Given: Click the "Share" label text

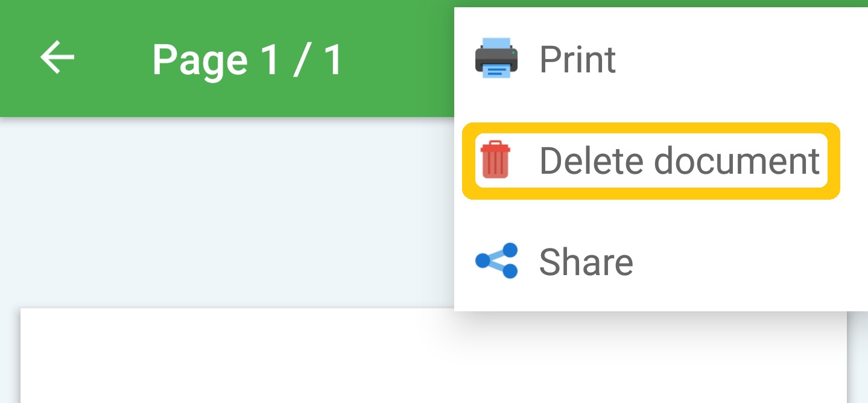Looking at the screenshot, I should click(586, 261).
